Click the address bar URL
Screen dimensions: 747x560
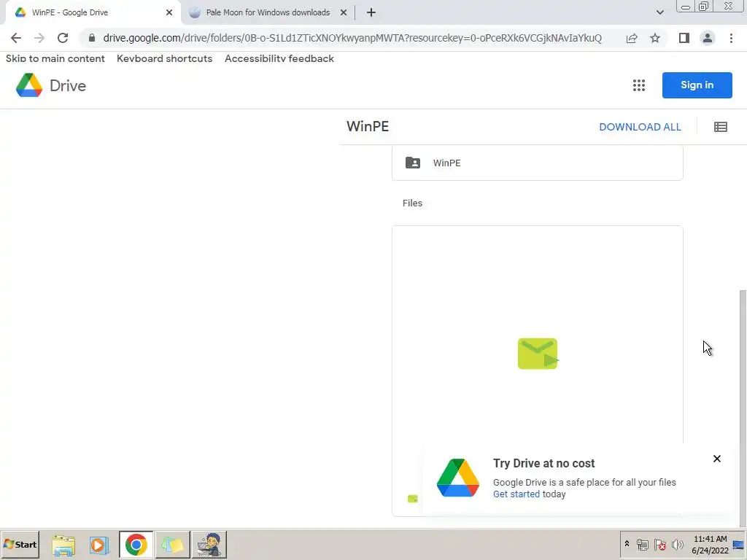pos(352,38)
